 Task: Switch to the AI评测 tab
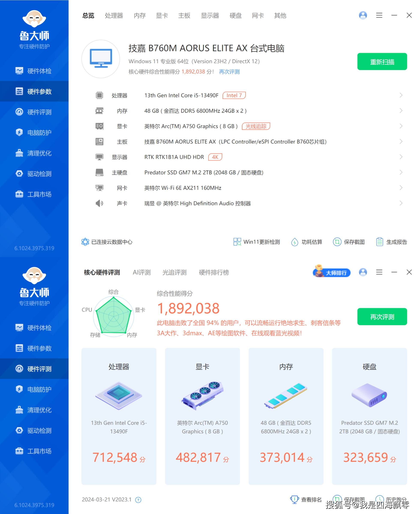point(141,272)
